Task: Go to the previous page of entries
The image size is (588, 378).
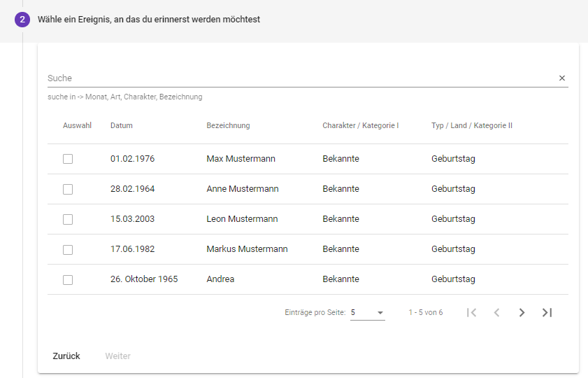Action: [496, 312]
